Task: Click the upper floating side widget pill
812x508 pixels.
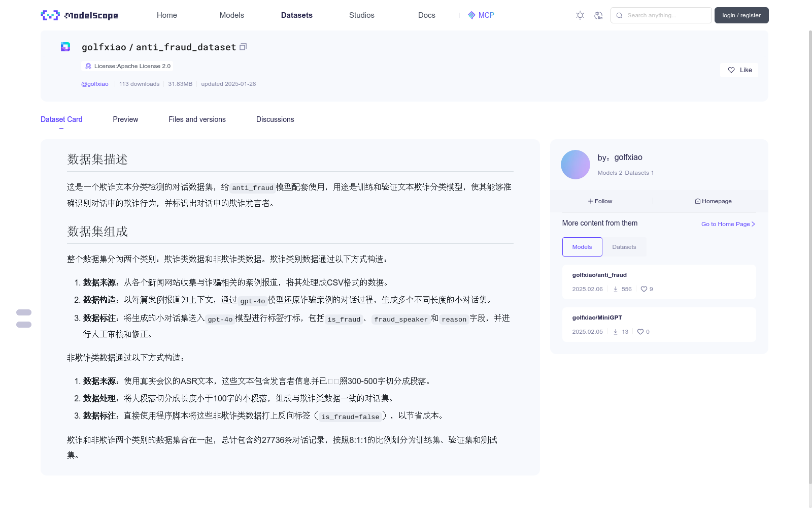Action: point(24,312)
